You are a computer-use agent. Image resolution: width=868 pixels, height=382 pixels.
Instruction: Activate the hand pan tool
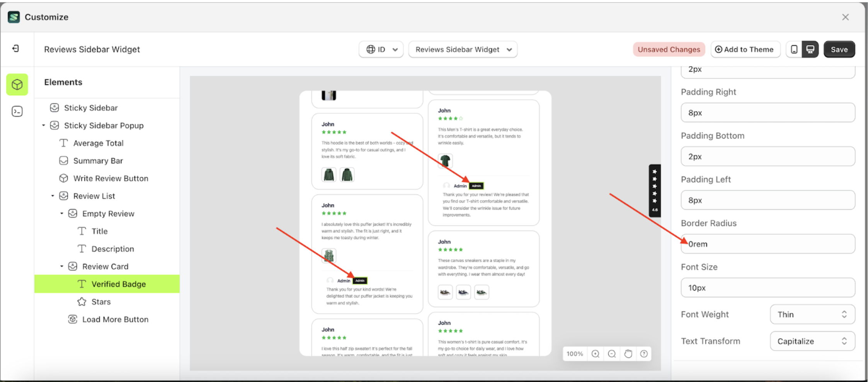coord(628,354)
